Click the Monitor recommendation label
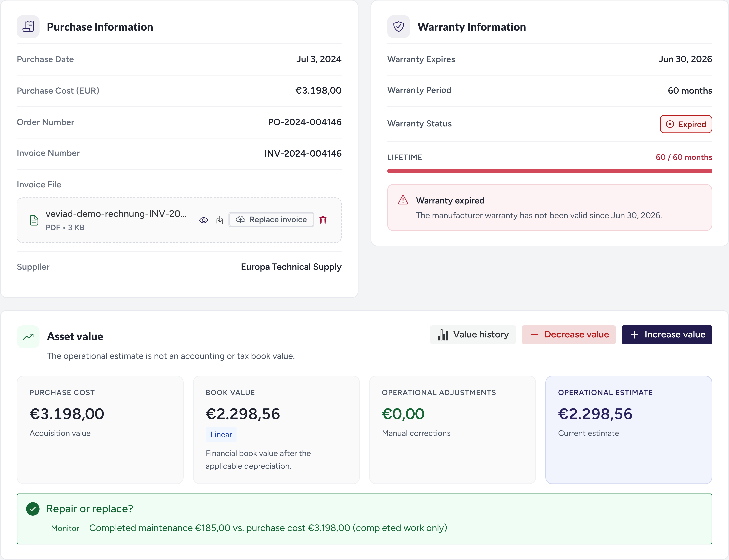Viewport: 729px width, 560px height. coord(65,528)
